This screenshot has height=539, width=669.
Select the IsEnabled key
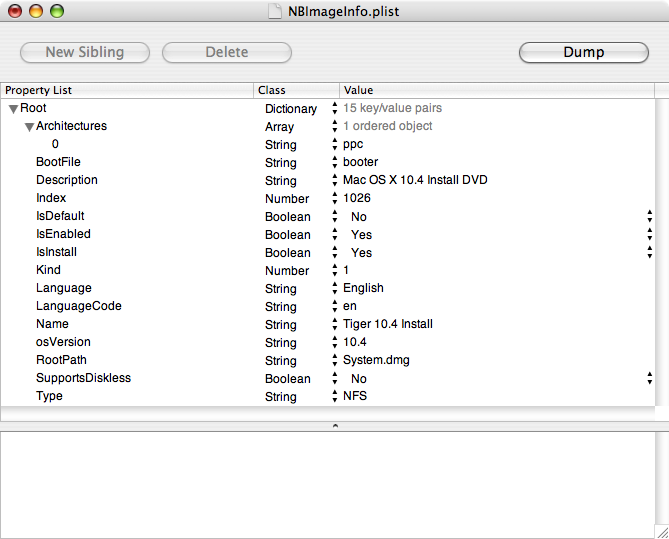point(63,234)
